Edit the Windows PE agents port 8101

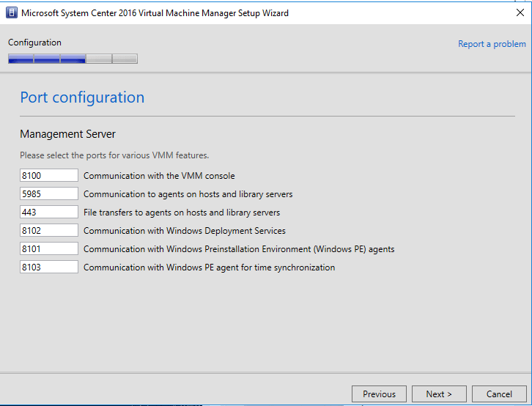click(49, 248)
